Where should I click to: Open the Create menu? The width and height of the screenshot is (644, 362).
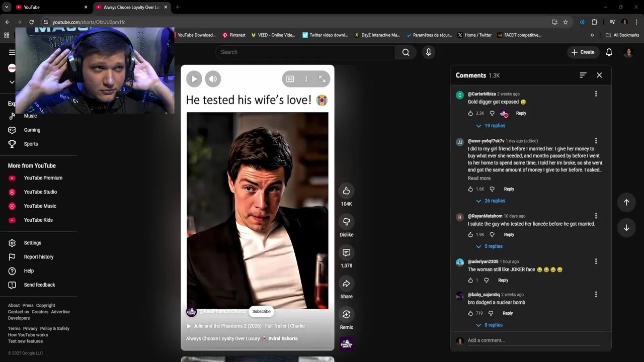[x=583, y=52]
